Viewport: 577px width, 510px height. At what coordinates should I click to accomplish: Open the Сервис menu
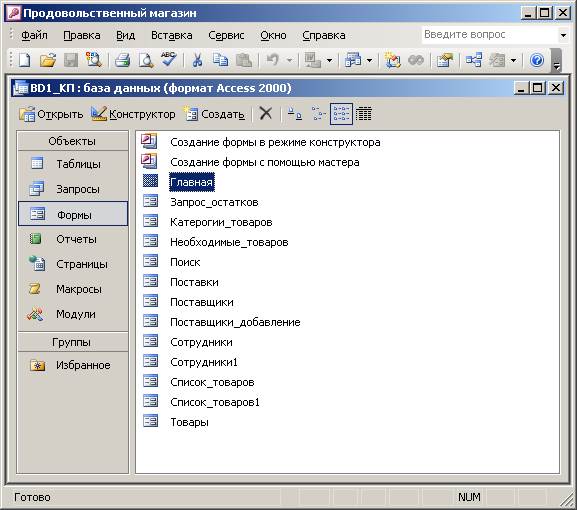coord(226,35)
